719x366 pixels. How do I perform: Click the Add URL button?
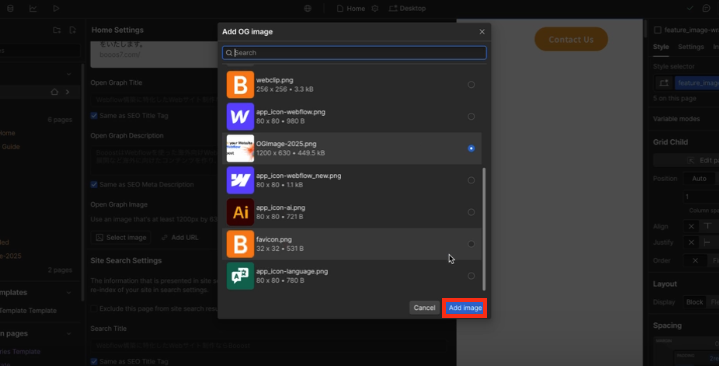coord(180,238)
